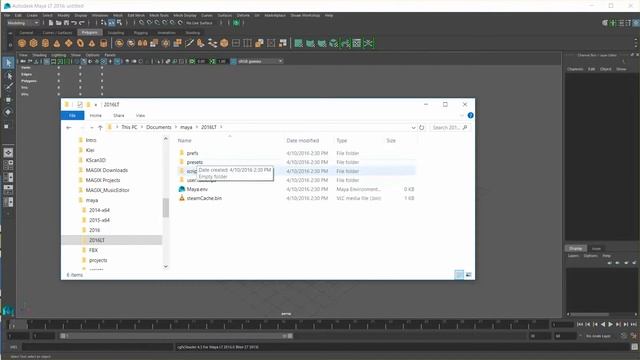Switch to Display tab in Layer Editor

click(576, 248)
